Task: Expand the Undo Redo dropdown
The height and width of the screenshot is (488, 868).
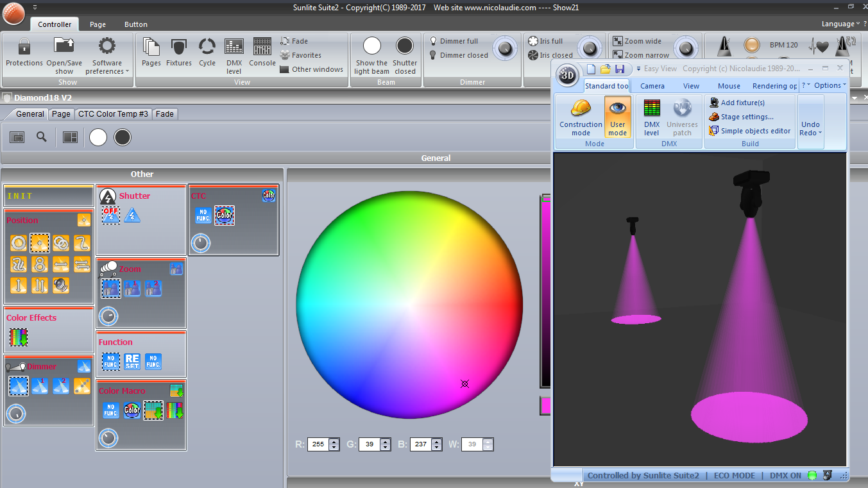Action: pyautogui.click(x=811, y=128)
